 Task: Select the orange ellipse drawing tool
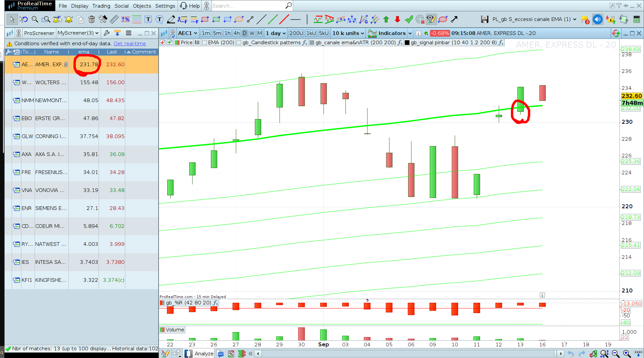click(239, 19)
